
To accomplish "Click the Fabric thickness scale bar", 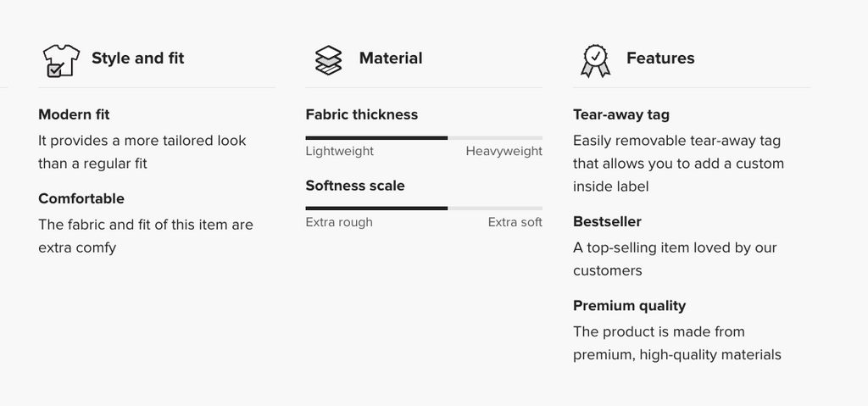I will click(x=424, y=137).
